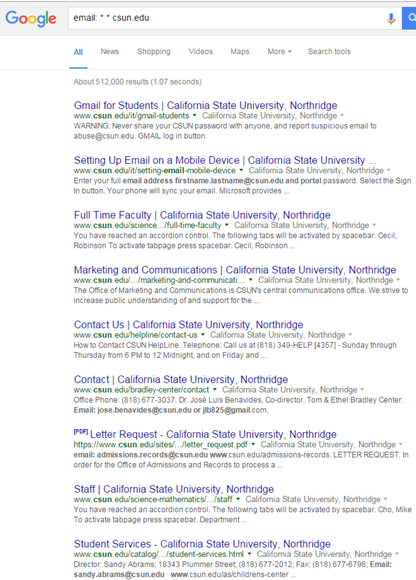Viewport: 416px width, 580px height.
Task: Expand arrow next to full-time-faculty URL
Action: (227, 225)
